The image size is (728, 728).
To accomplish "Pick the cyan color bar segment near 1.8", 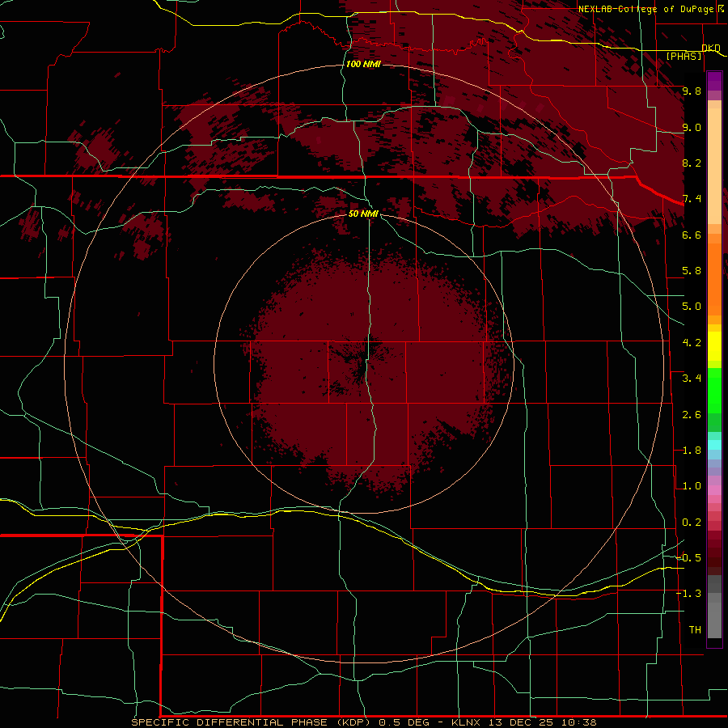I will [714, 445].
